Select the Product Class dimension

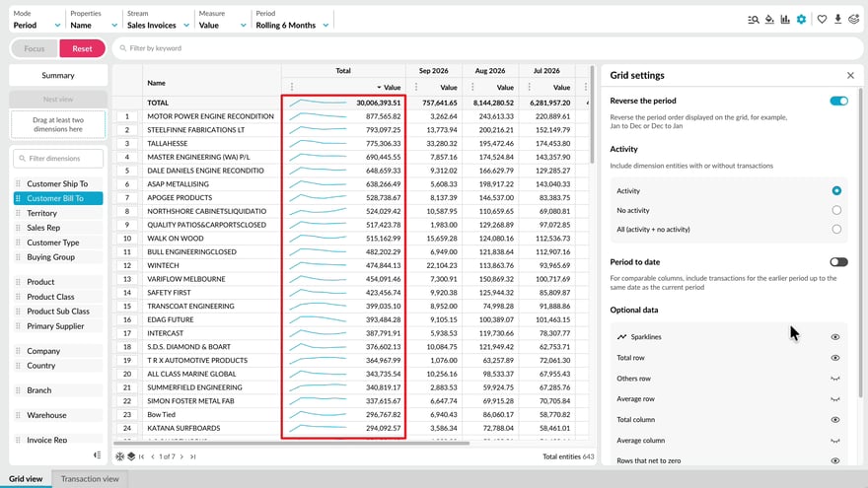pos(58,297)
